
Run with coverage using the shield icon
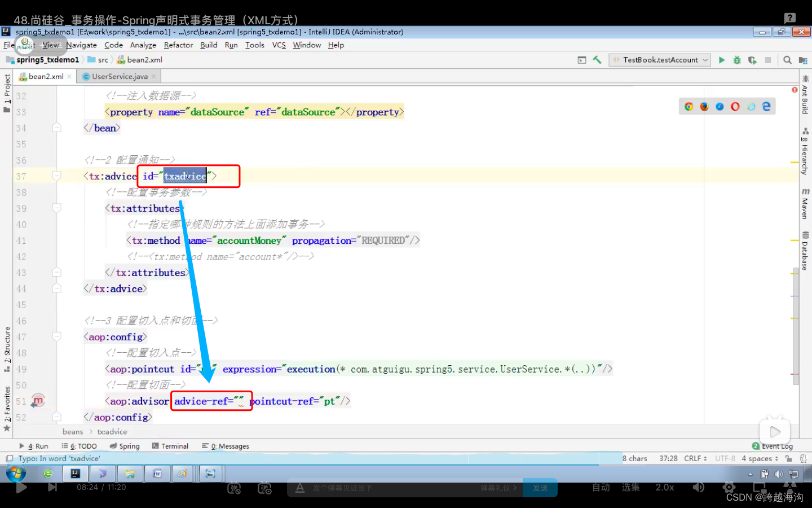pyautogui.click(x=752, y=60)
